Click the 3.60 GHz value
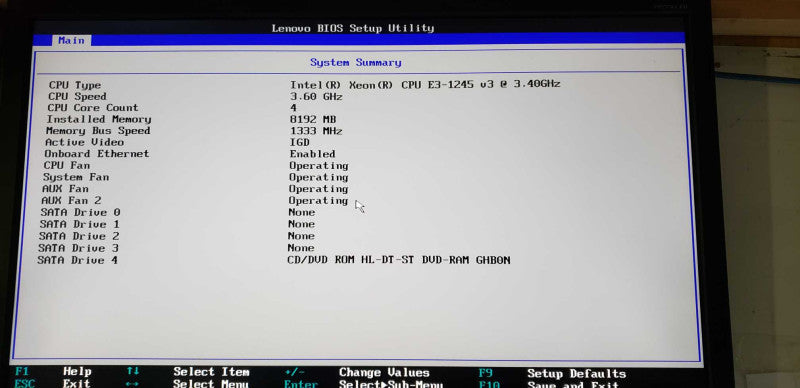Screen dimensions: 800x388 coord(316,96)
